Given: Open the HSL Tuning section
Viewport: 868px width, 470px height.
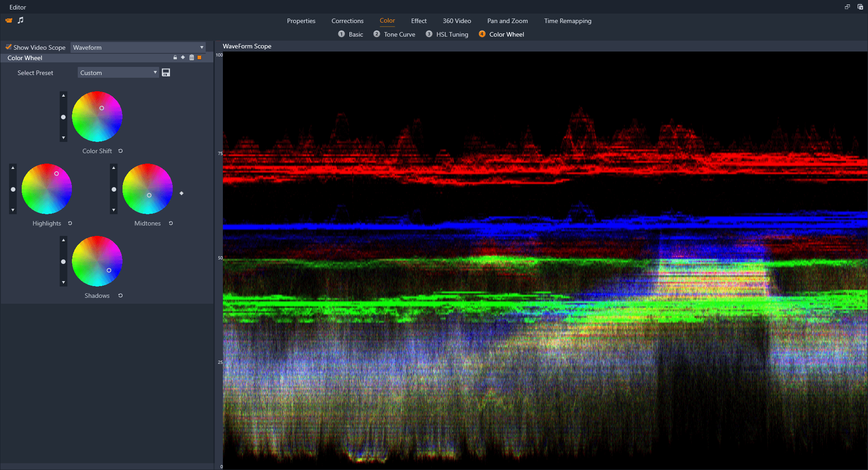Looking at the screenshot, I should click(x=452, y=34).
